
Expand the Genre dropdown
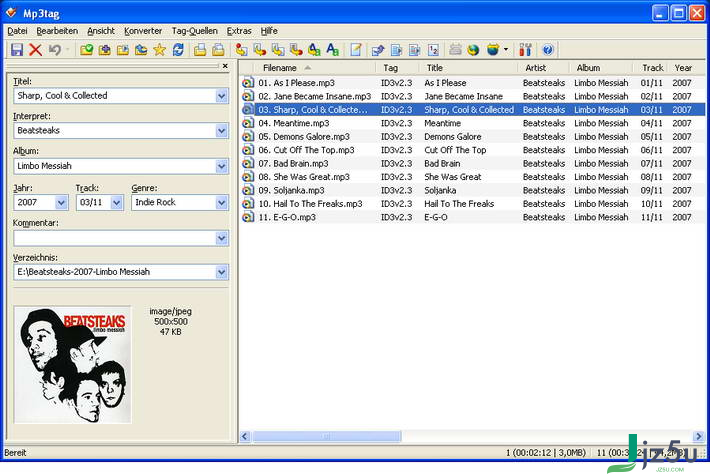tap(221, 202)
